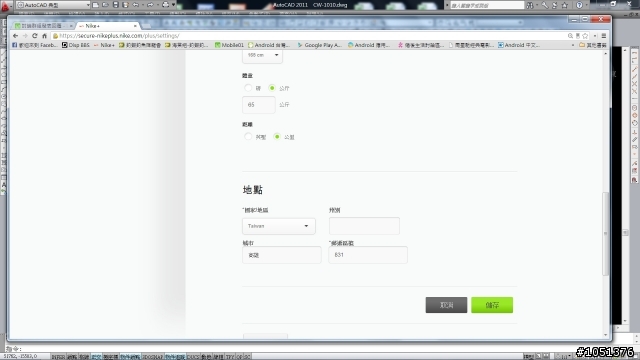Toggle 3DOSNAP in AutoCAD status bar

click(153, 357)
